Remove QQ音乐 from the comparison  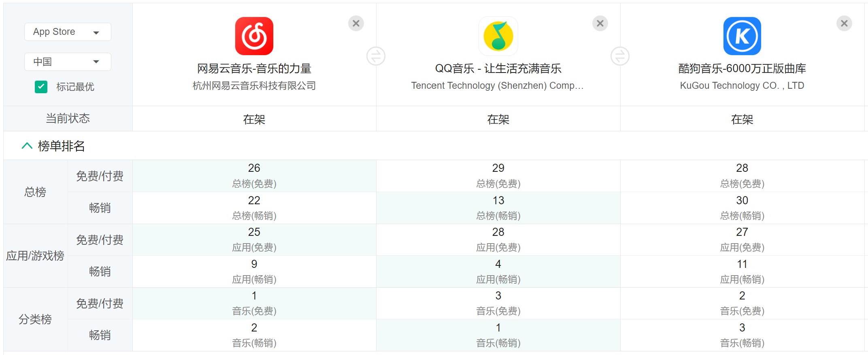tap(600, 23)
